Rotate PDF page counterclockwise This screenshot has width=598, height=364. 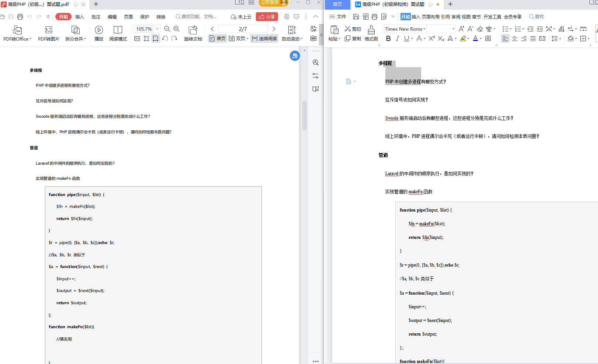(x=165, y=38)
